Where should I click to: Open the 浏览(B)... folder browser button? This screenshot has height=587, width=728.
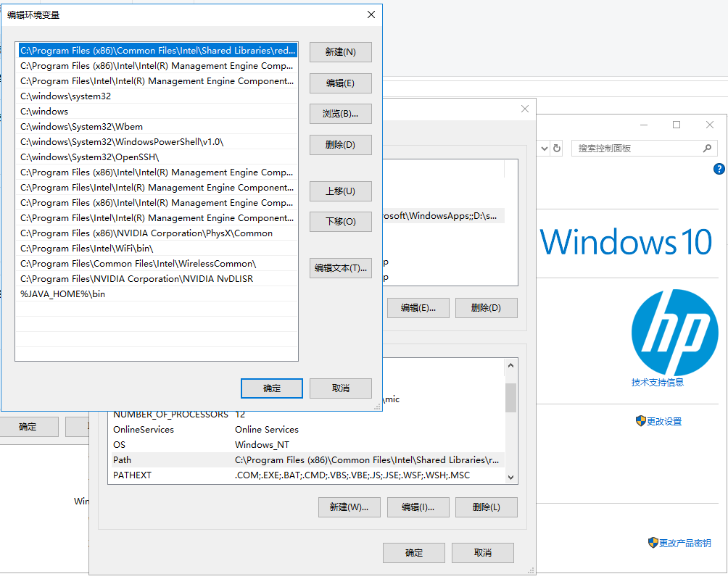[x=340, y=114]
